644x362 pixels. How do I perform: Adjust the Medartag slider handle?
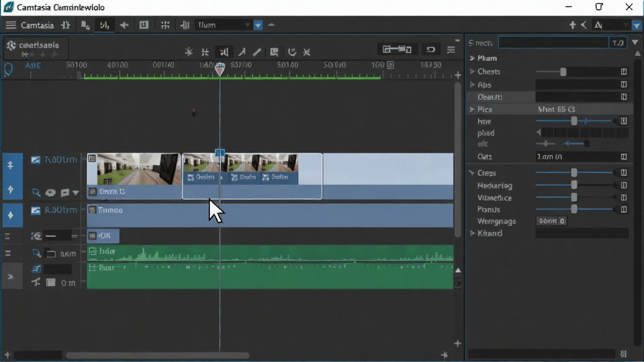pos(574,185)
